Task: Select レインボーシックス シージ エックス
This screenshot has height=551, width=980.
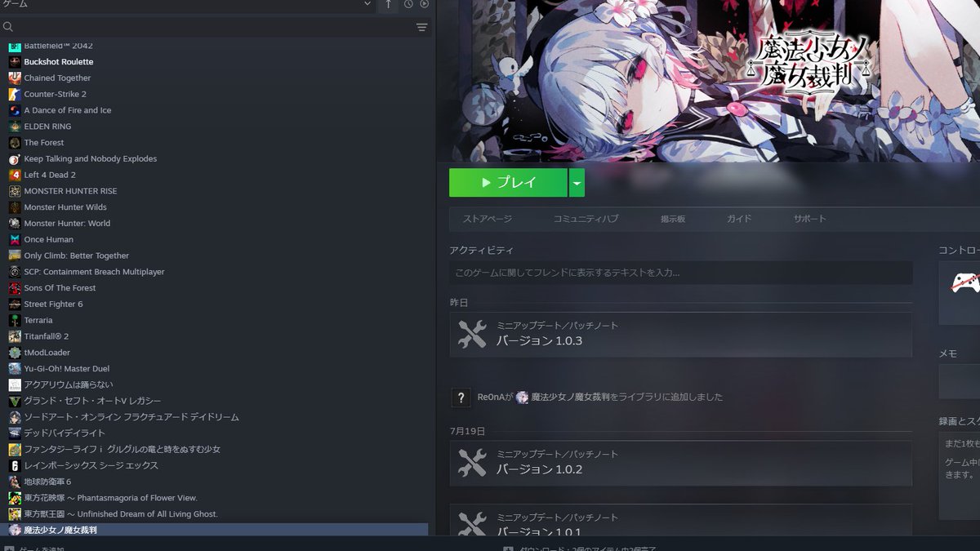Action: click(x=91, y=465)
